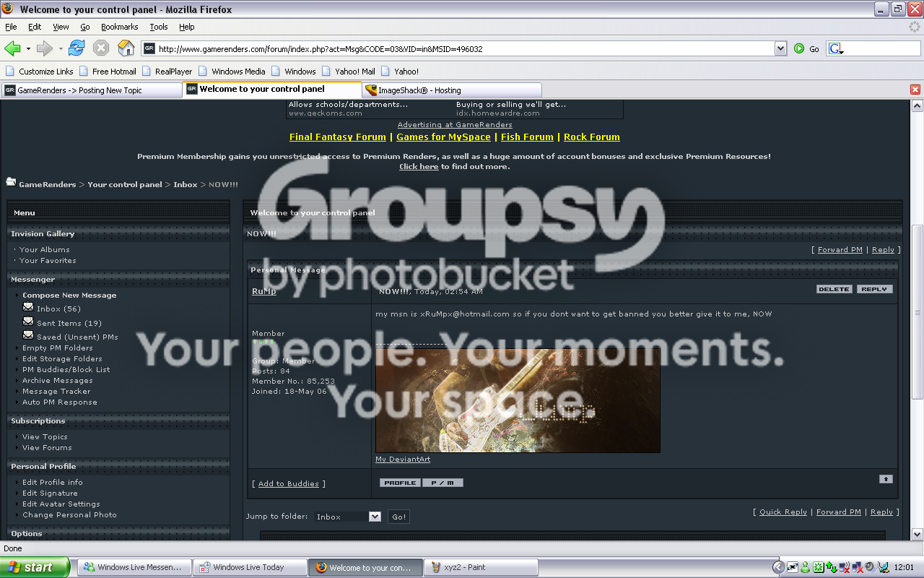Click the REPLY button in message header
This screenshot has width=924, height=578.
875,289
